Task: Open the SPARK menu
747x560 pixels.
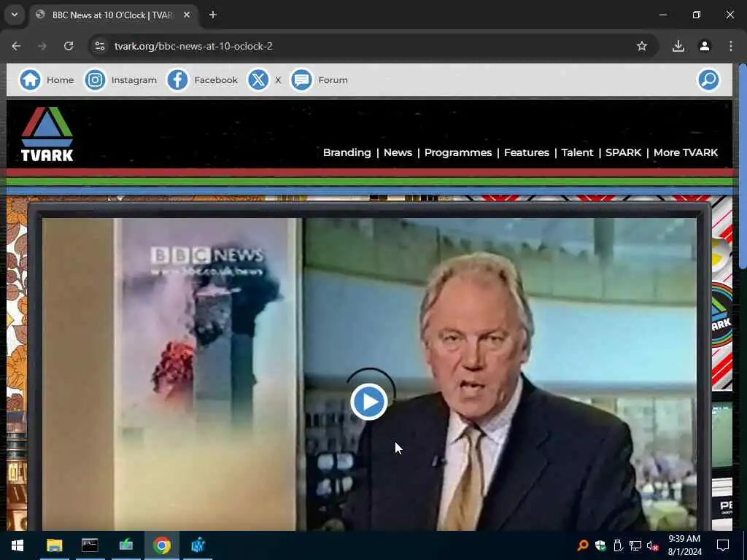Action: (x=623, y=152)
